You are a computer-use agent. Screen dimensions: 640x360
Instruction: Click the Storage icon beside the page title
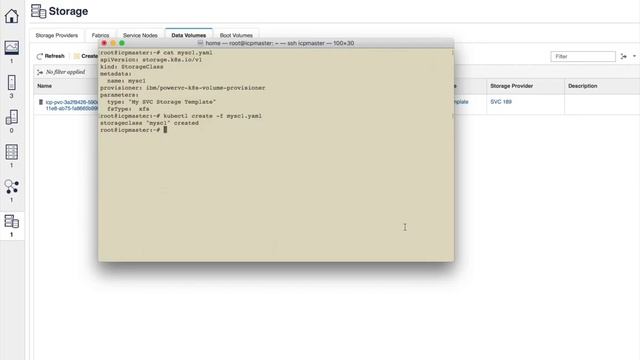[x=38, y=11]
